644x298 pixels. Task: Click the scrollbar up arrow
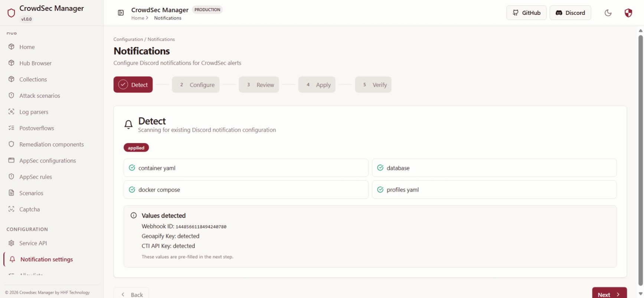click(640, 31)
